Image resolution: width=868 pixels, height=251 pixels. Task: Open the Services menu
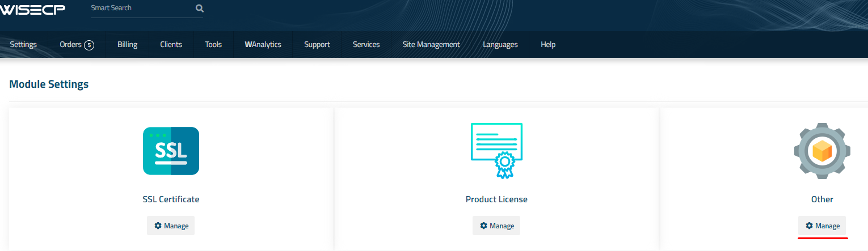click(366, 44)
